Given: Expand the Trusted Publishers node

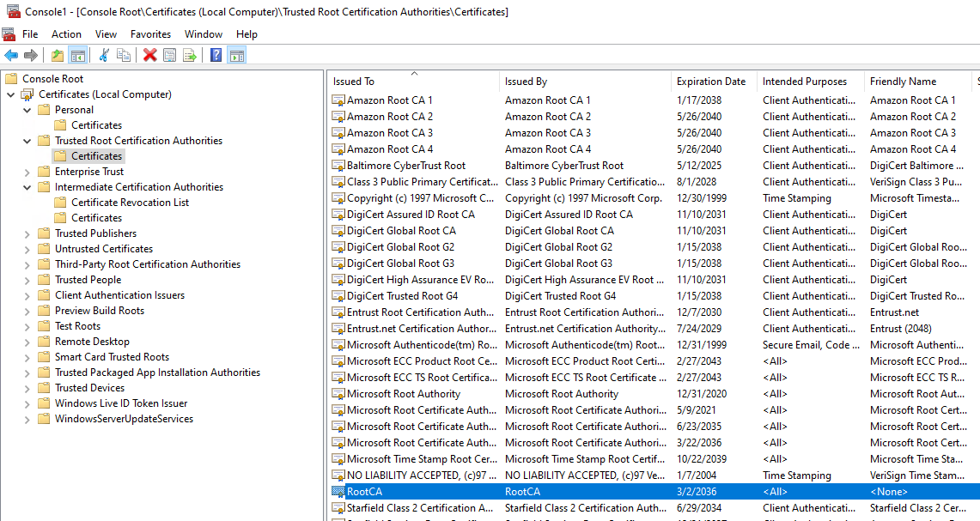Looking at the screenshot, I should (x=27, y=233).
